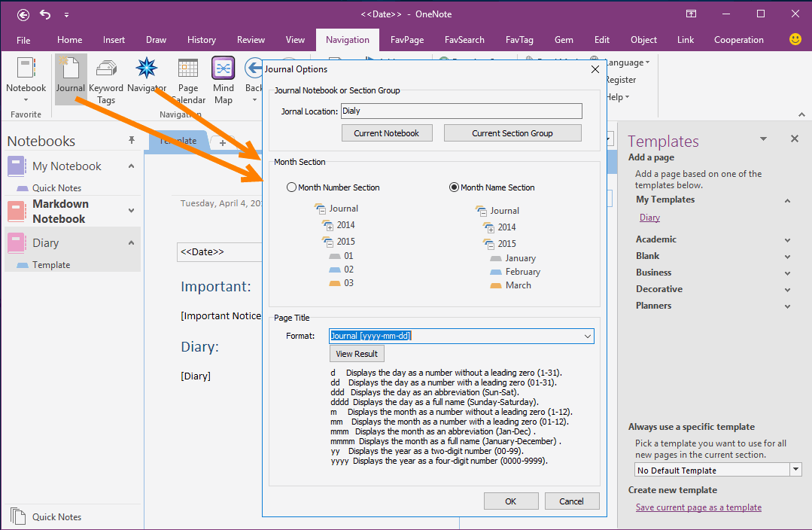The width and height of the screenshot is (812, 530).
Task: Click Quick Notes at bottom of pane
Action: click(56, 516)
